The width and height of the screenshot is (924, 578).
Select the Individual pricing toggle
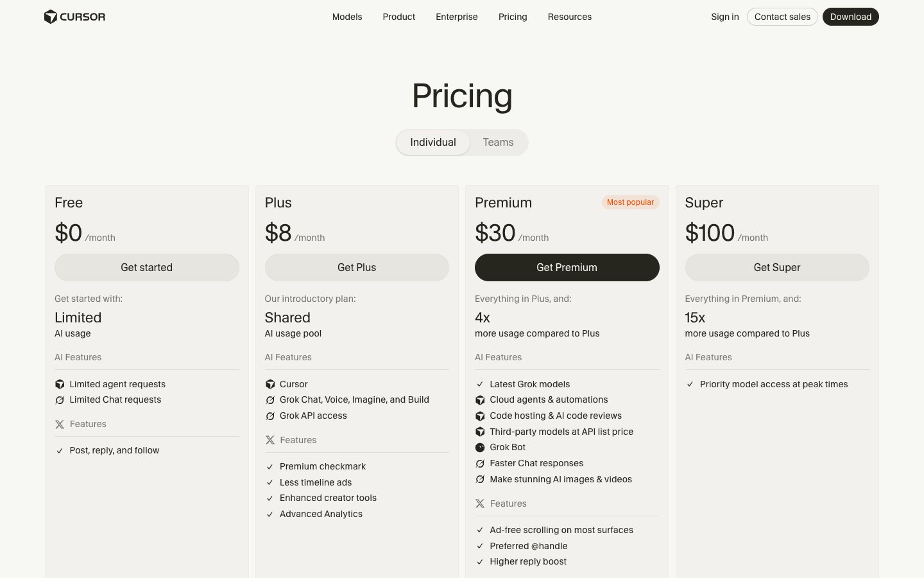pos(433,143)
